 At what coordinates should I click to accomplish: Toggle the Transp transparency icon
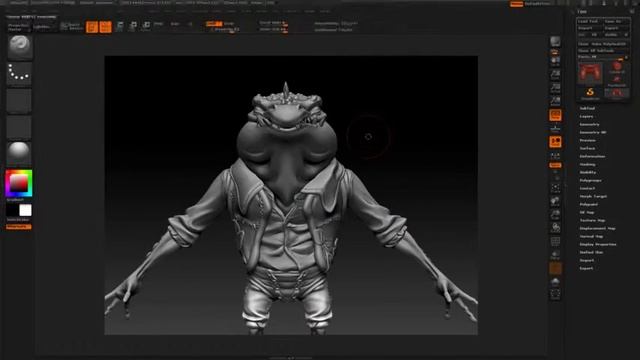coord(555,255)
